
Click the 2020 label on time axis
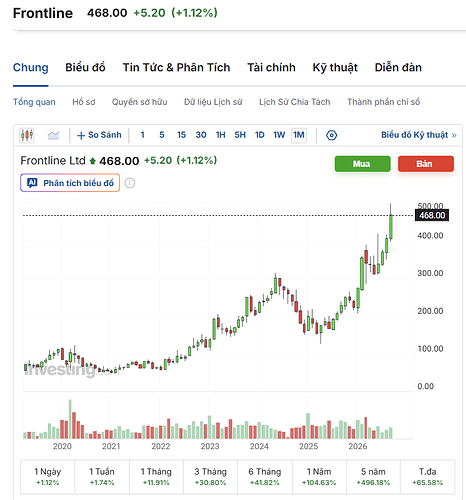62,446
